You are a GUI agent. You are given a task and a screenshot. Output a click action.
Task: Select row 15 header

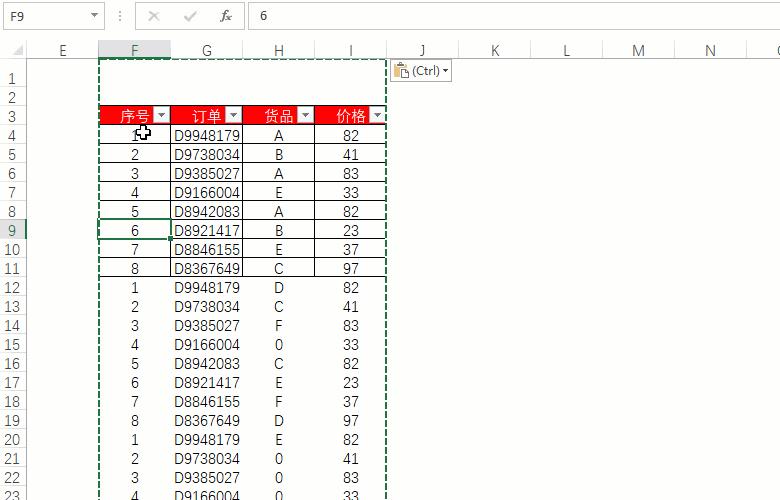point(12,344)
